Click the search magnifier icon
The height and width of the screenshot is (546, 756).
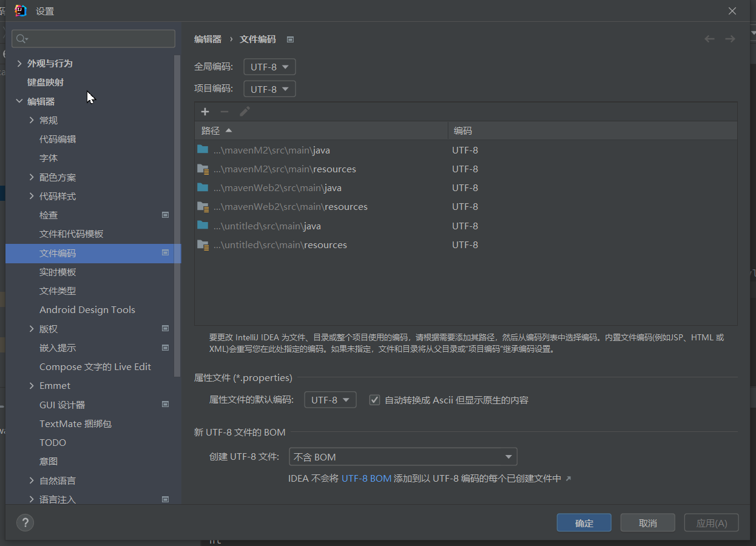click(22, 39)
